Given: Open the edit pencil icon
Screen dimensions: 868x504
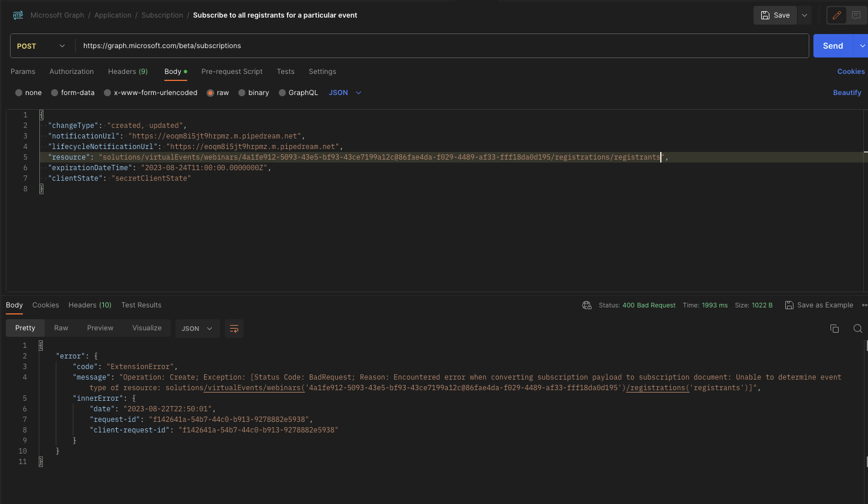Looking at the screenshot, I should (837, 15).
